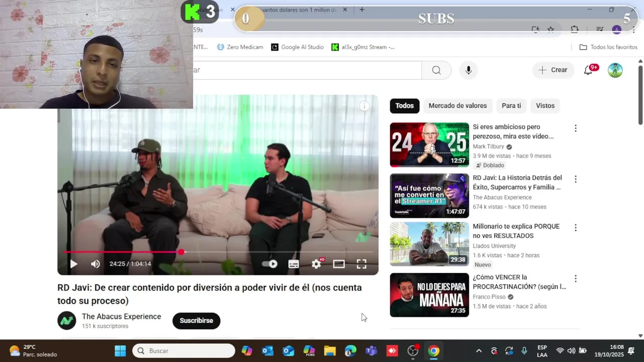Open the Crear button
Screen dimensions: 644x362
[x=553, y=70]
